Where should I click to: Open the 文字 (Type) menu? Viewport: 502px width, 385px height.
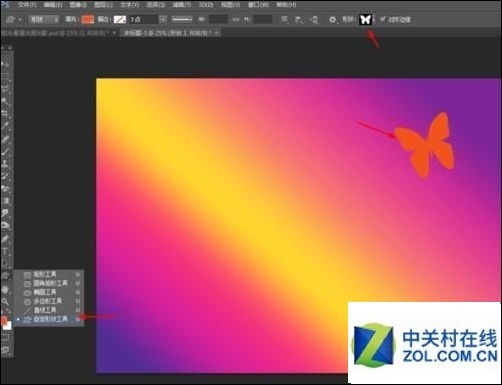[129, 5]
